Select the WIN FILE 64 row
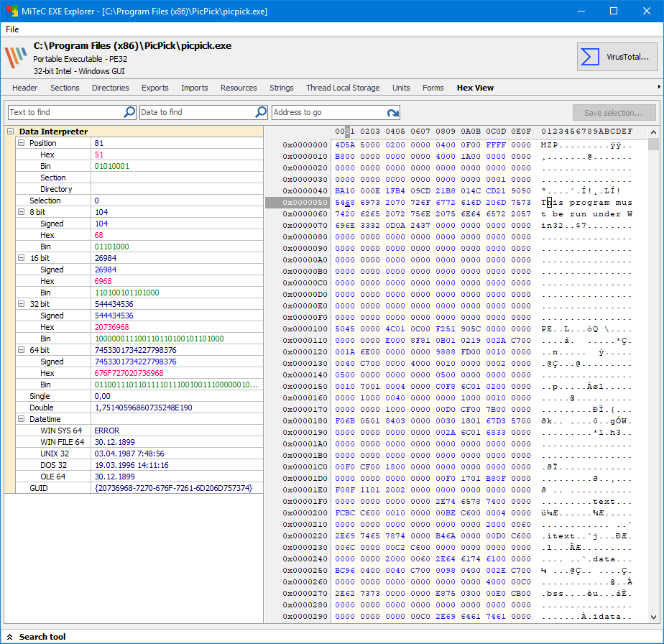This screenshot has height=644, width=664. [139, 442]
